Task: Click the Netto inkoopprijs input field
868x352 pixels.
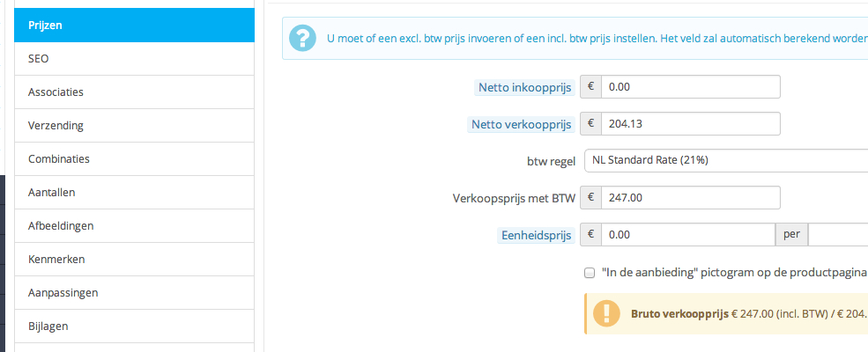Action: 691,87
